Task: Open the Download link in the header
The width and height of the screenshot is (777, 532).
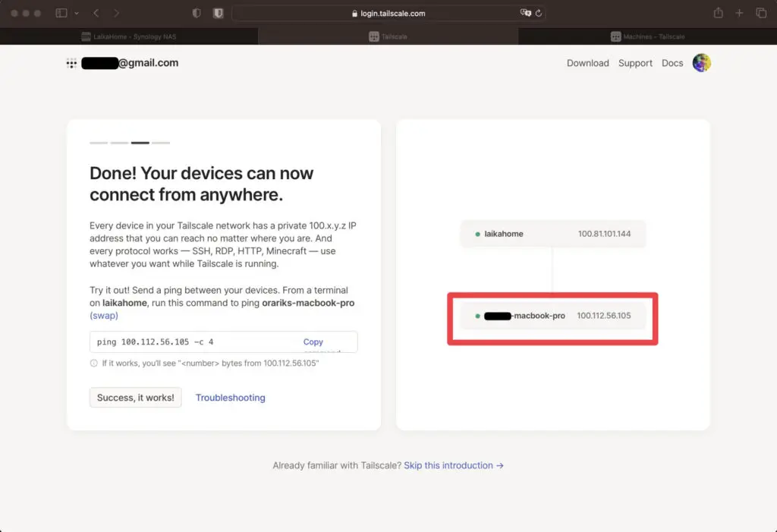Action: pos(588,63)
